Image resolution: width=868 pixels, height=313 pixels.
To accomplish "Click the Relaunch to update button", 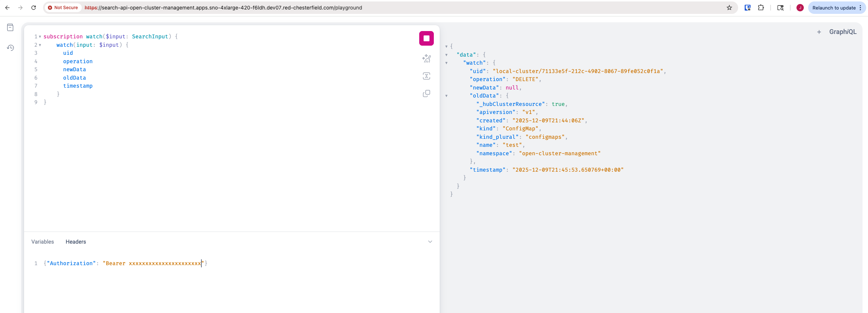I will [834, 8].
